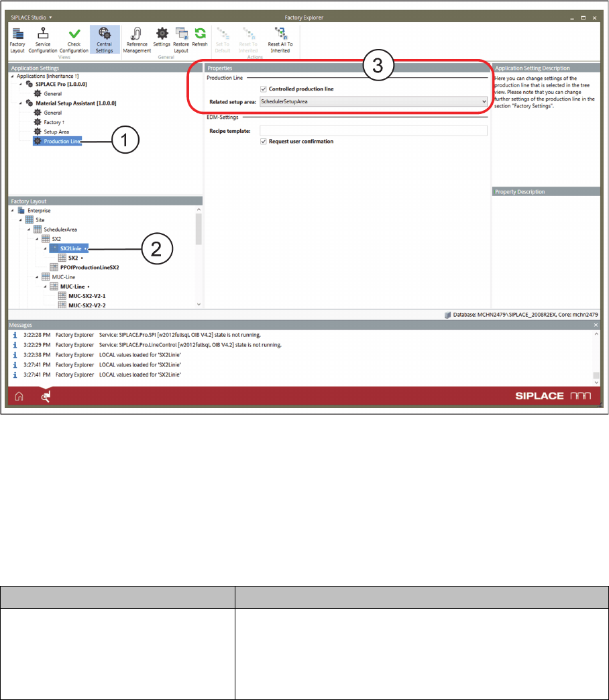The image size is (609, 700).
Task: Open the Factory Layout view
Action: (17, 40)
